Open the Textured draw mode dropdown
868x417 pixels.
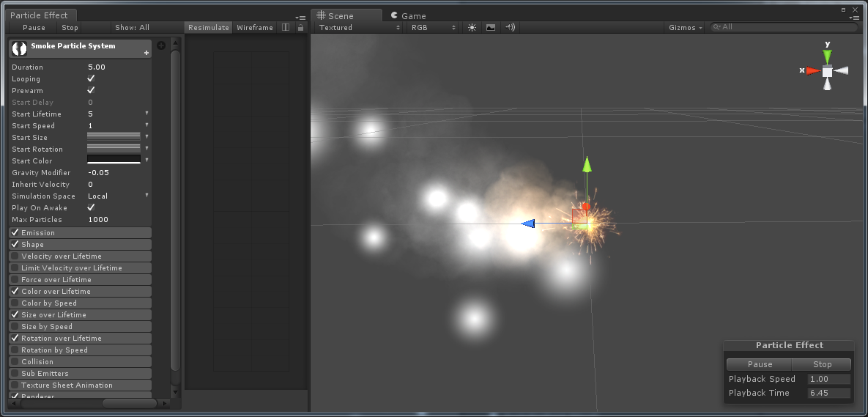[359, 27]
